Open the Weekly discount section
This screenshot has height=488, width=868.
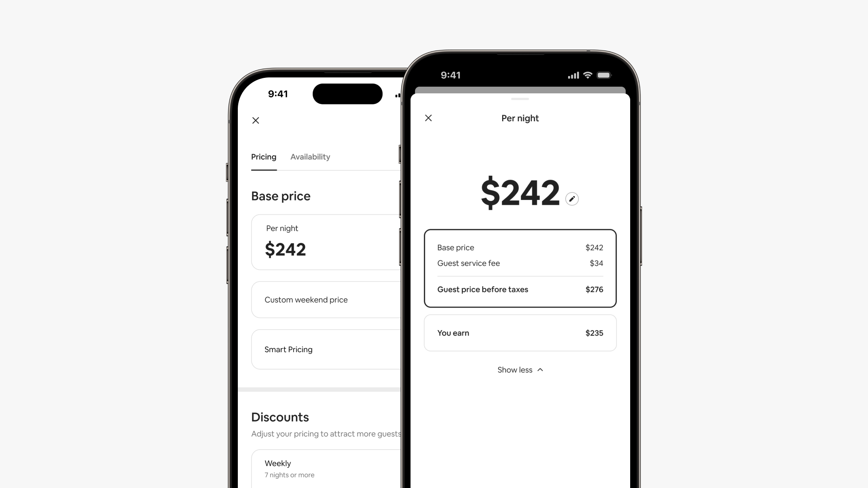[327, 469]
